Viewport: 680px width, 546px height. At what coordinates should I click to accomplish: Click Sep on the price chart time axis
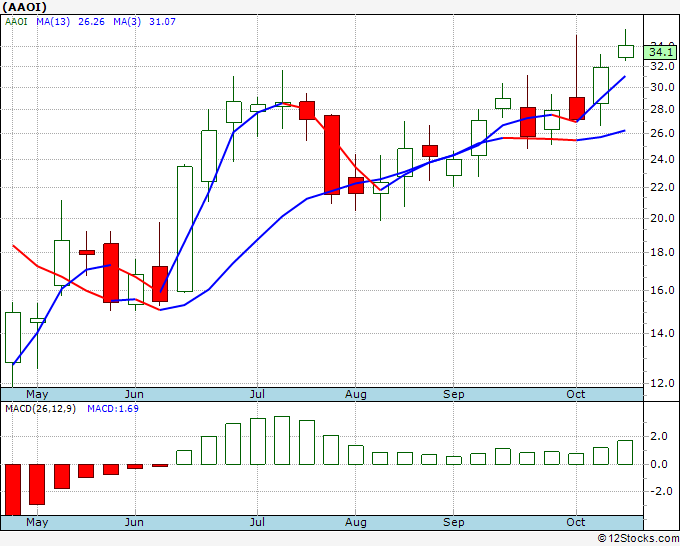(454, 395)
